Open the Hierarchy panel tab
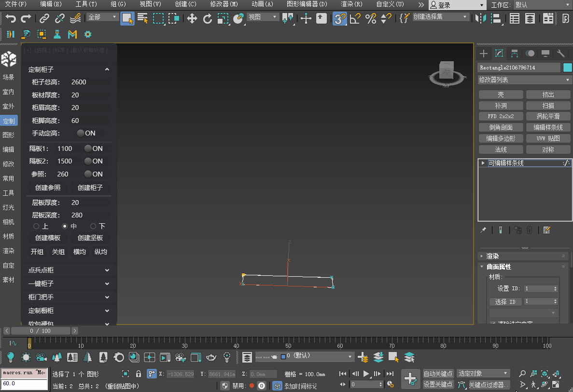Screen dimensions: 573x392 [515, 54]
